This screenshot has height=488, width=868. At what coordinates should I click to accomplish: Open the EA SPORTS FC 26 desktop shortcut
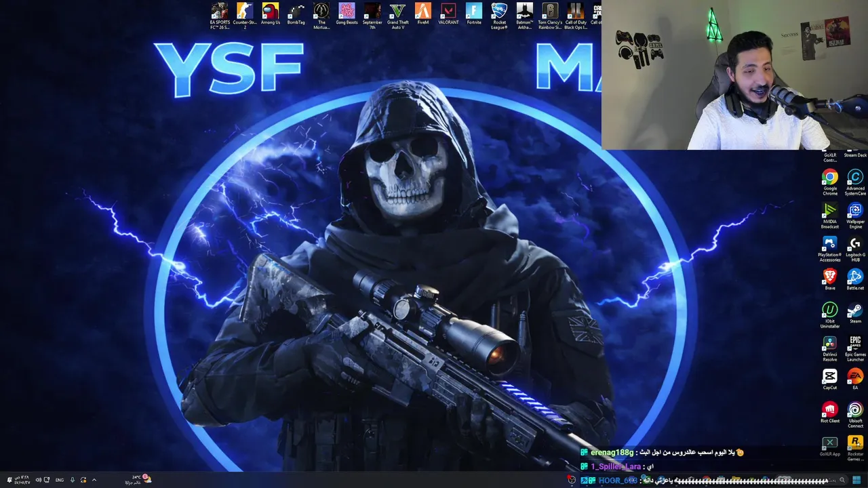pos(220,16)
